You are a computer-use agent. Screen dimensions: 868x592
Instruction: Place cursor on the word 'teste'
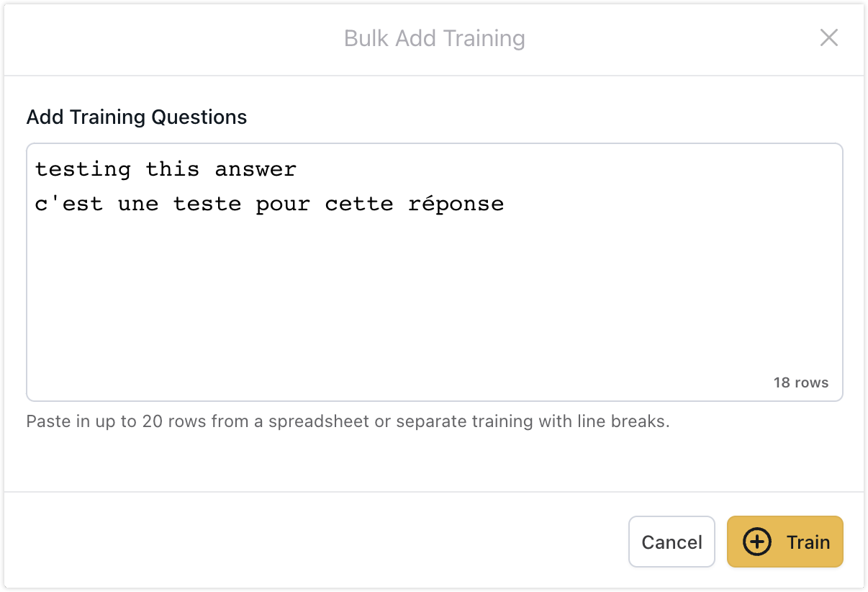point(207,205)
